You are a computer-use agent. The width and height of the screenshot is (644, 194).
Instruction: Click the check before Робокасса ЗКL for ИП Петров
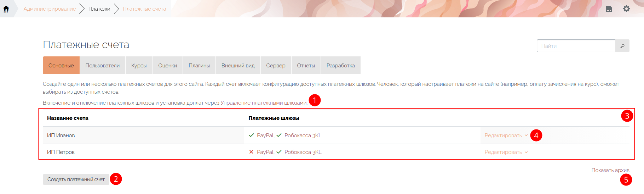click(279, 152)
